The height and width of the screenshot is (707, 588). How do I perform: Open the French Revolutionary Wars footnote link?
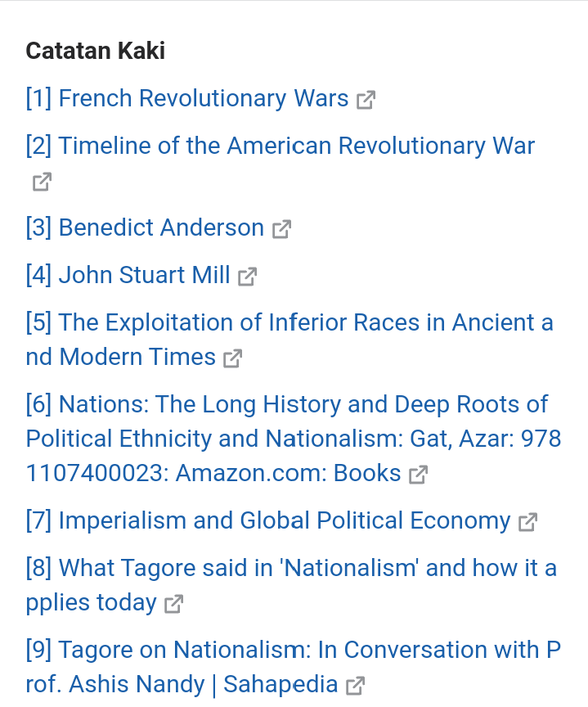point(204,98)
